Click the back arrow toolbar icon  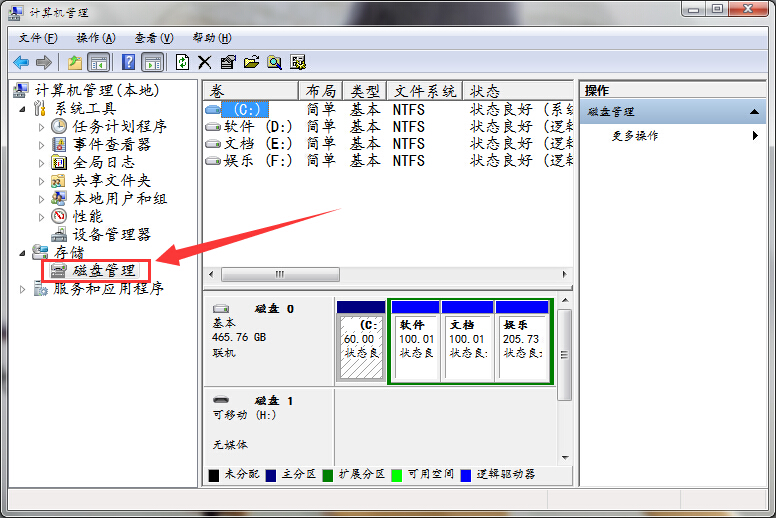[x=21, y=62]
